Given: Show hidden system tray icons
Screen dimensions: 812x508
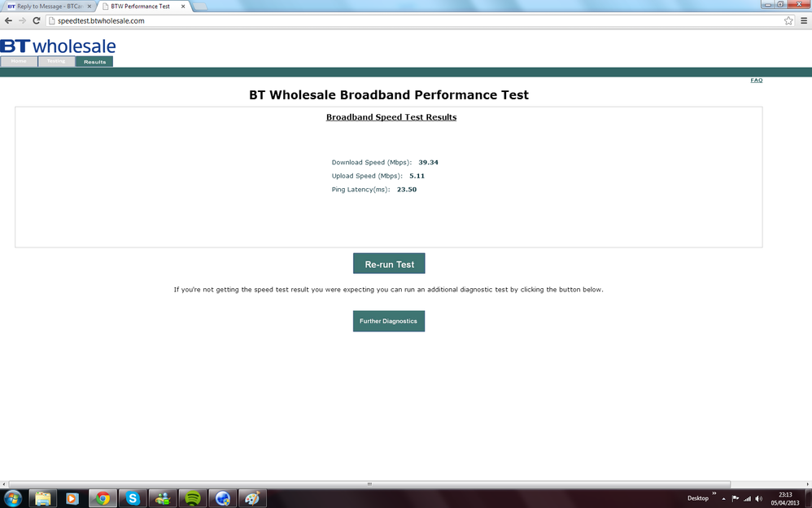Looking at the screenshot, I should pyautogui.click(x=723, y=499).
